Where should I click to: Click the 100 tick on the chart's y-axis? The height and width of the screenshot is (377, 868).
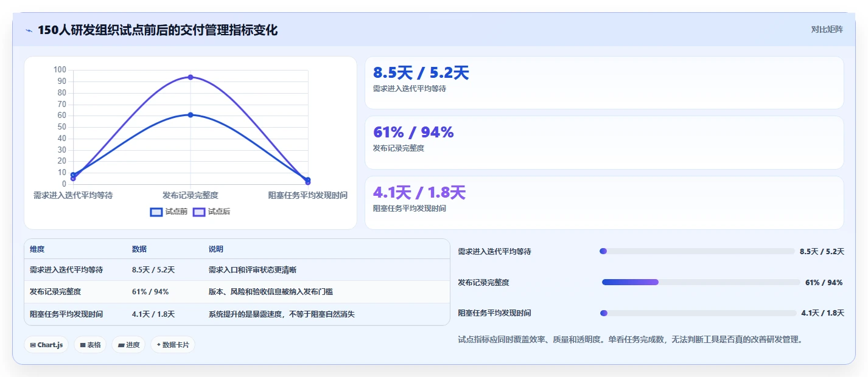pos(60,70)
